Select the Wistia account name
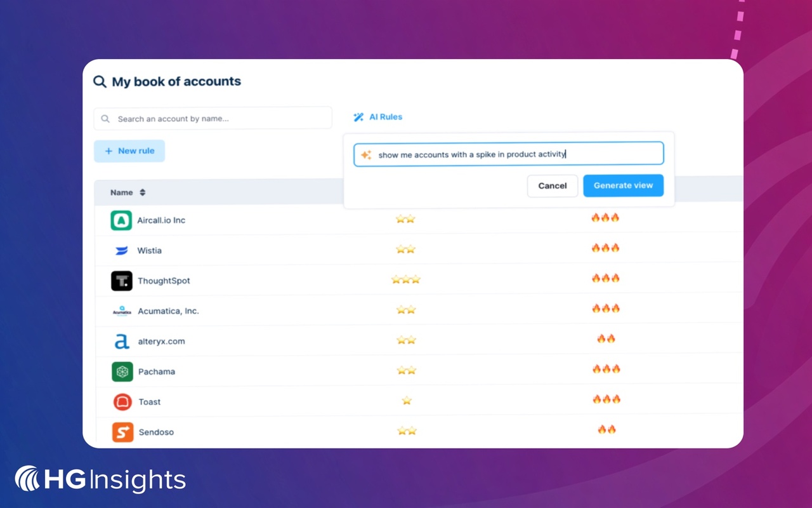Image resolution: width=812 pixels, height=508 pixels. (x=150, y=251)
